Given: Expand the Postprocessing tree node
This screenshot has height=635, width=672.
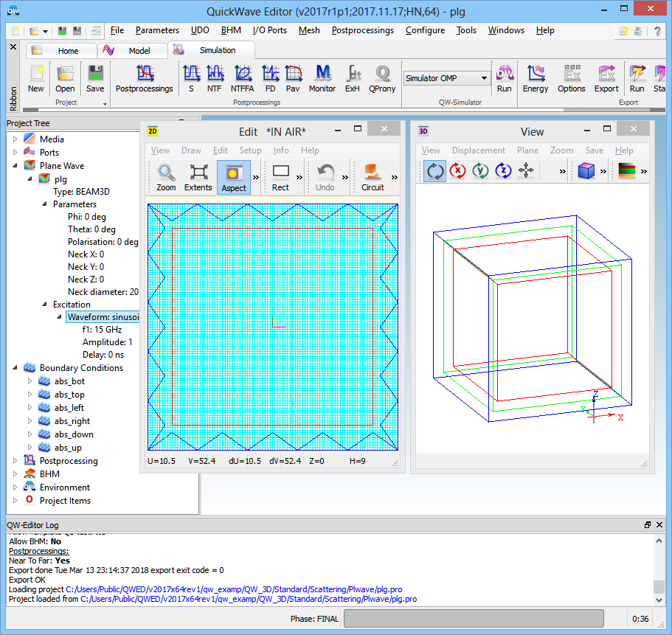Looking at the screenshot, I should (15, 461).
